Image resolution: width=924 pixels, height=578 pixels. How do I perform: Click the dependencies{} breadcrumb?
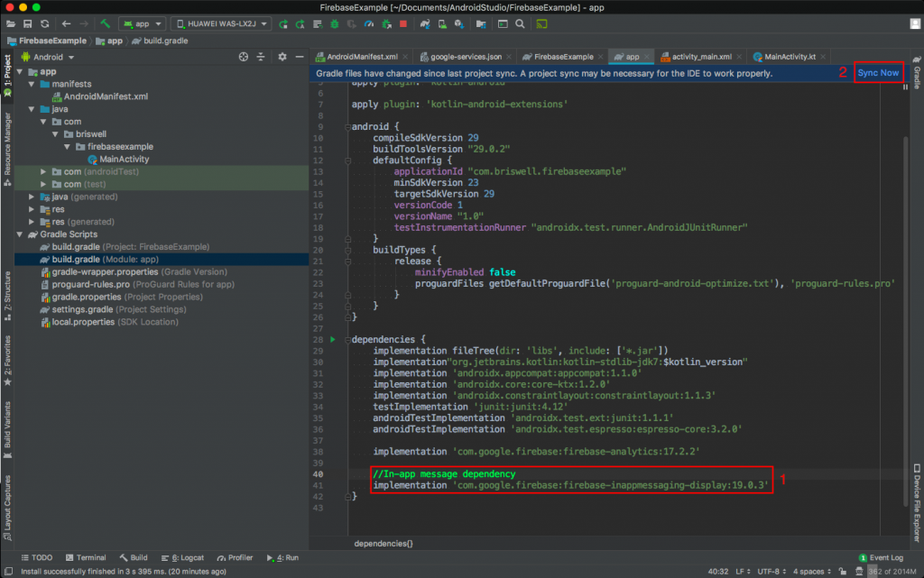[383, 543]
